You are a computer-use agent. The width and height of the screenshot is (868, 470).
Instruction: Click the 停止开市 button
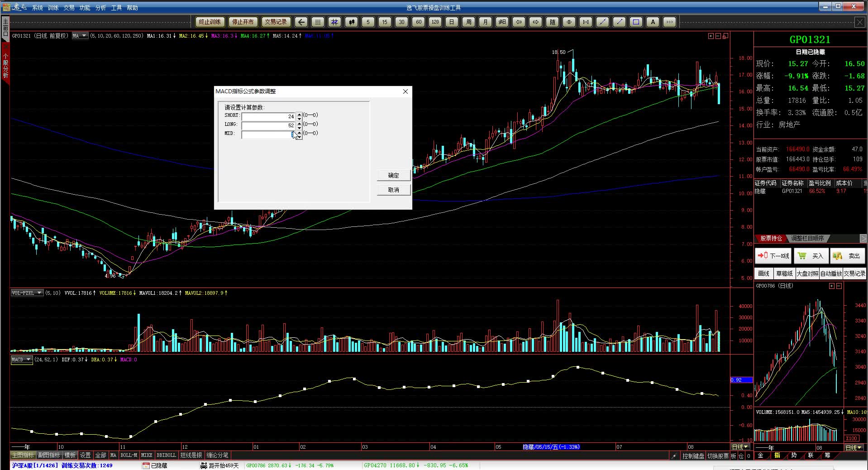(243, 22)
